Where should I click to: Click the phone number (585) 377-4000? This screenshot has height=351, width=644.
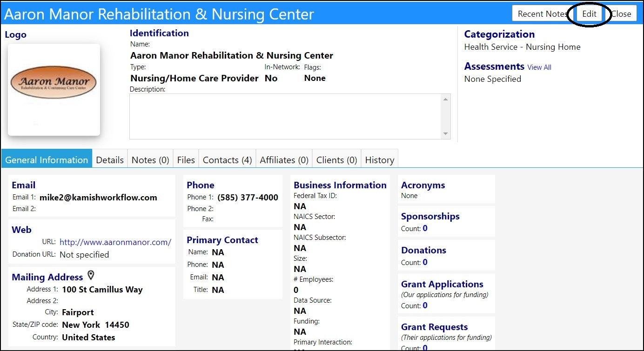click(x=248, y=198)
